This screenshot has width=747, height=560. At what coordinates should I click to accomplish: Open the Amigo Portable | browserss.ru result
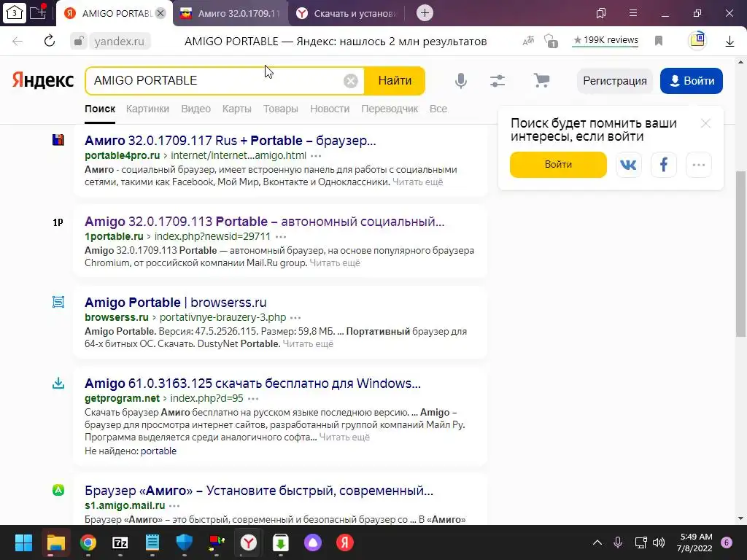[x=175, y=303]
